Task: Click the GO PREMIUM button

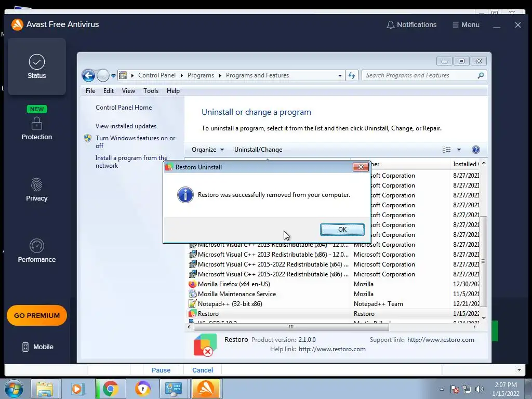Action: pos(37,315)
